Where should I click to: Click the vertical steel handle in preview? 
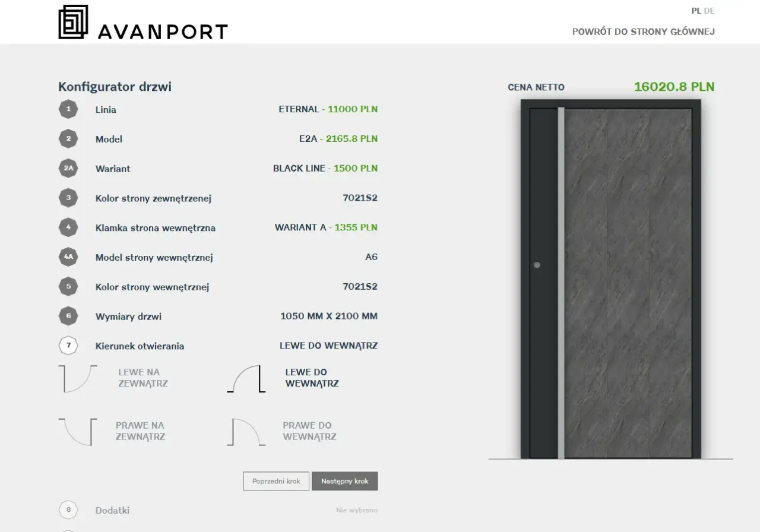point(561,283)
